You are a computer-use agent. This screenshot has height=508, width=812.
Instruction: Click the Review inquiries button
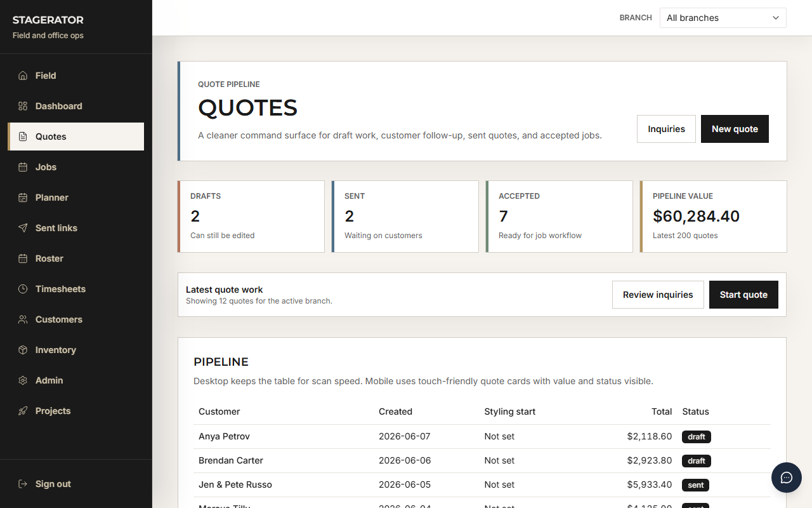tap(658, 295)
